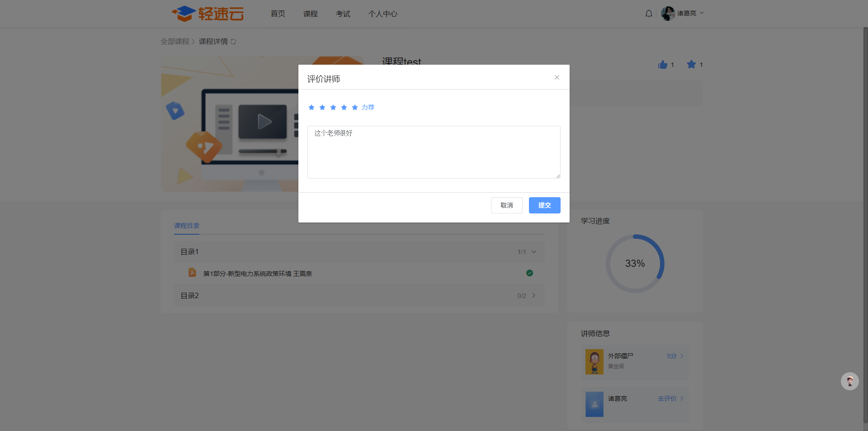The height and width of the screenshot is (431, 868).
Task: Collapse the 目录1 section
Action: (534, 252)
